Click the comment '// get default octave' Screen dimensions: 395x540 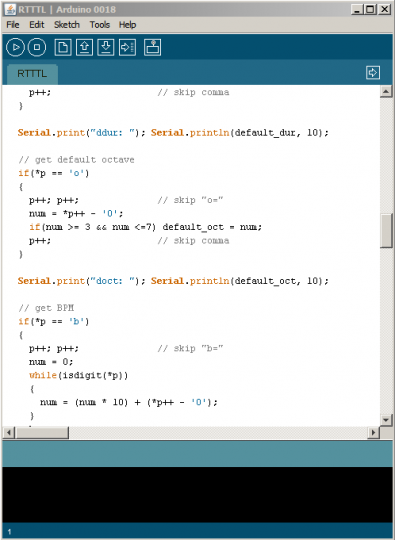coord(76,160)
